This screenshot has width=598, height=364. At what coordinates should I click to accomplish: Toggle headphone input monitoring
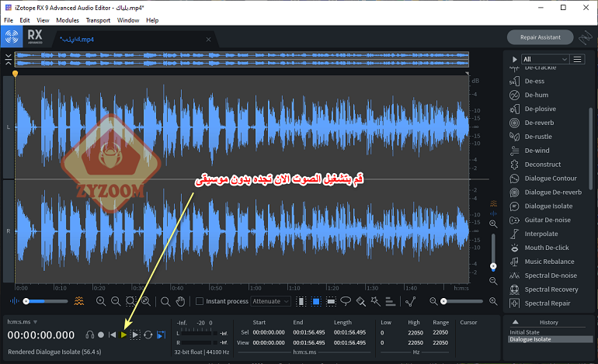click(x=90, y=335)
